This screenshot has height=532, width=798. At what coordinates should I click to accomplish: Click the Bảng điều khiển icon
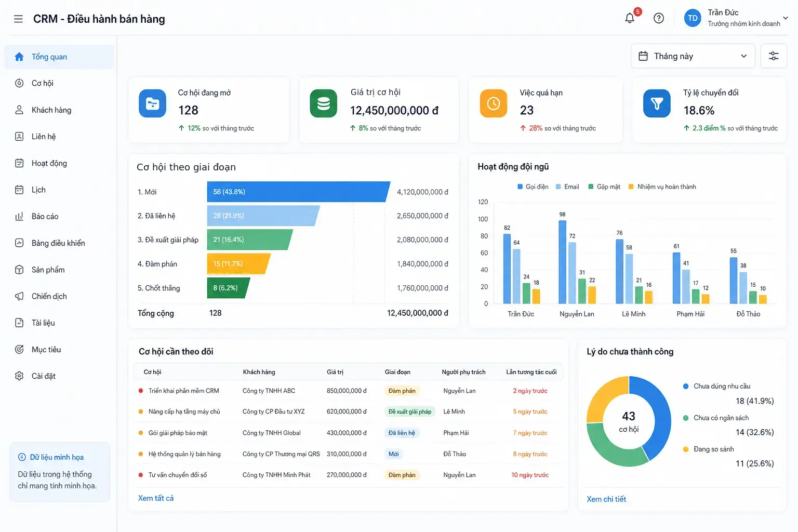19,243
